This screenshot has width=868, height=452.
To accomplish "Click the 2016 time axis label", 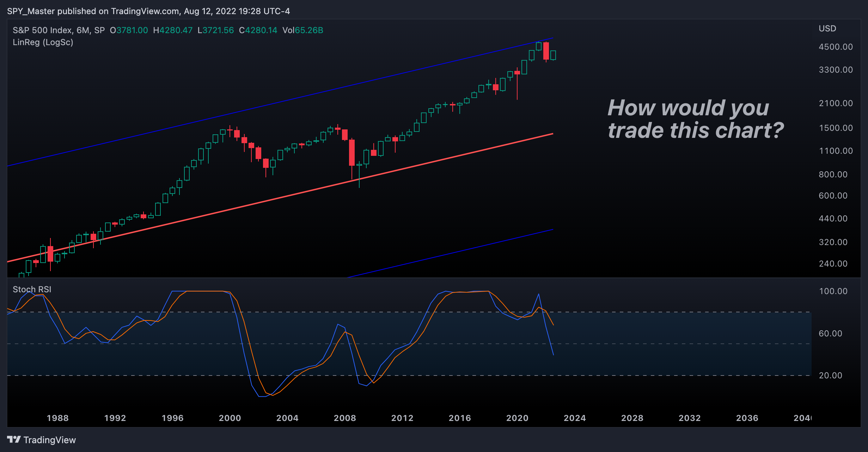I will click(460, 418).
